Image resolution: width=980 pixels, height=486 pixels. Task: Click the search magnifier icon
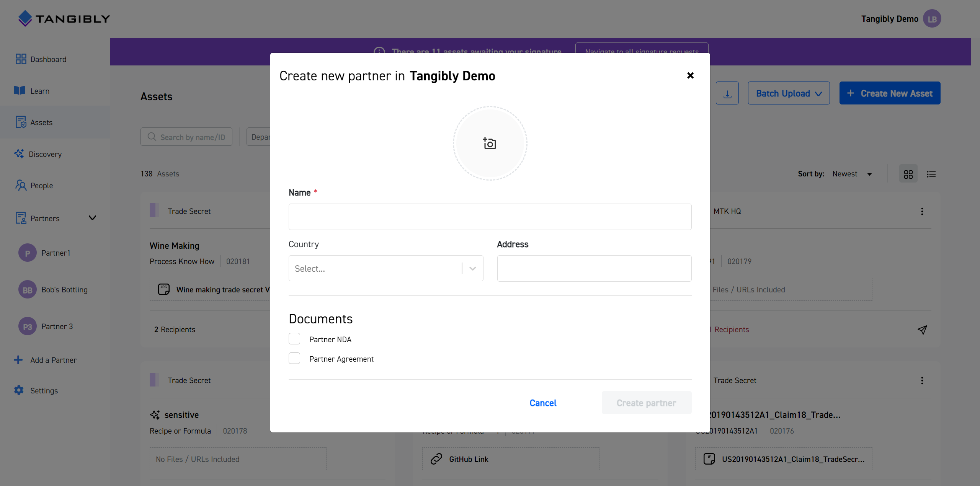pos(152,137)
